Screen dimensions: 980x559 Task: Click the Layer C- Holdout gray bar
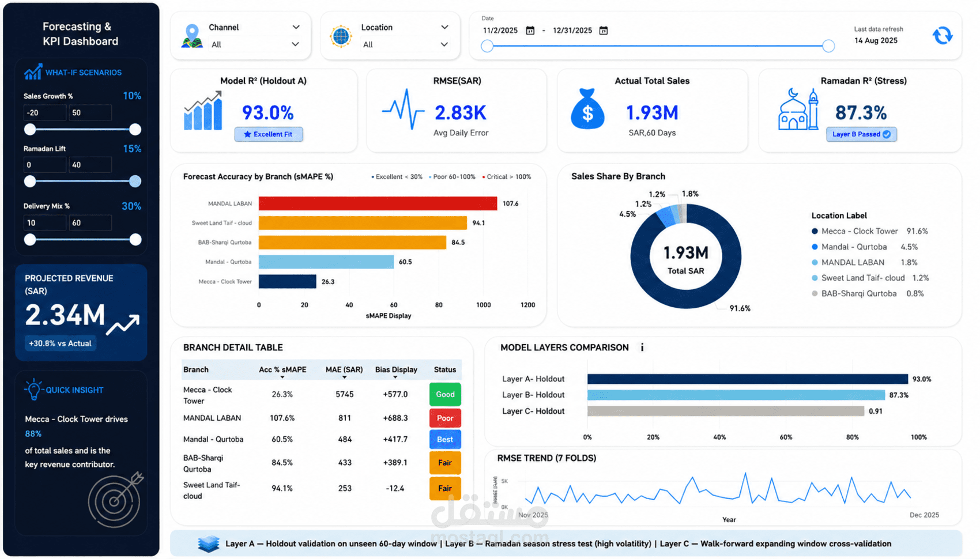726,411
